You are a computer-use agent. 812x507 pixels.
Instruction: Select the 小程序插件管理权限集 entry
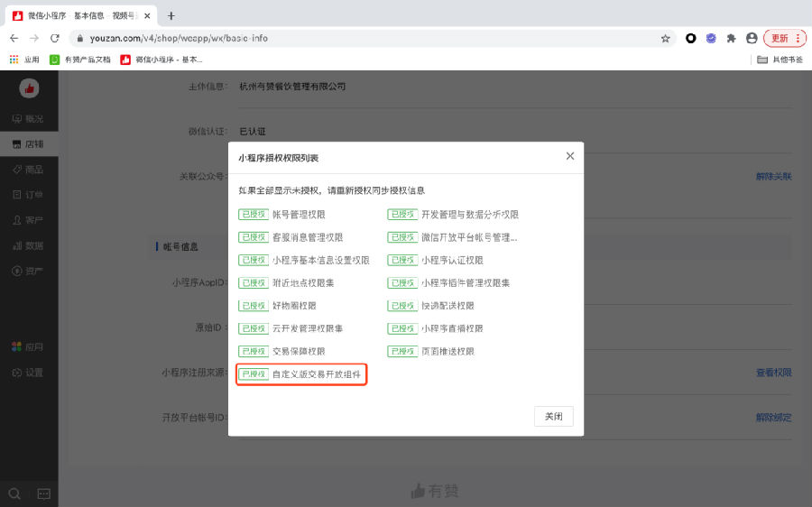click(466, 282)
